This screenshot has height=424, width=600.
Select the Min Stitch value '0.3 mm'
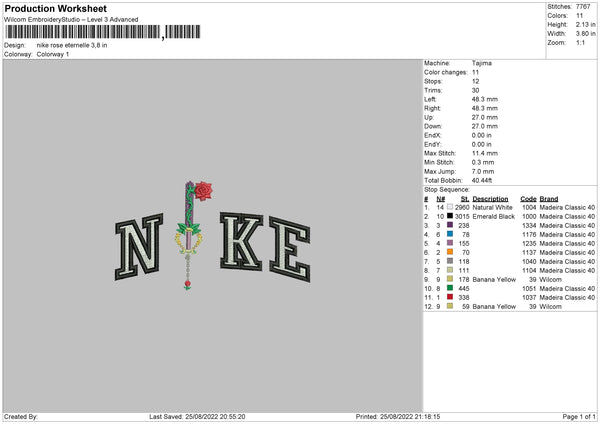click(483, 162)
